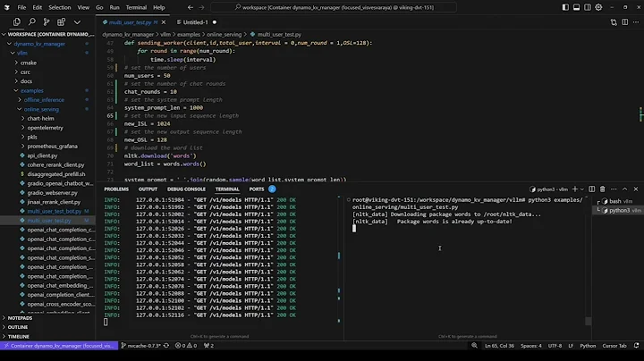Open errors and warnings count
The width and height of the screenshot is (644, 361).
(x=186, y=346)
